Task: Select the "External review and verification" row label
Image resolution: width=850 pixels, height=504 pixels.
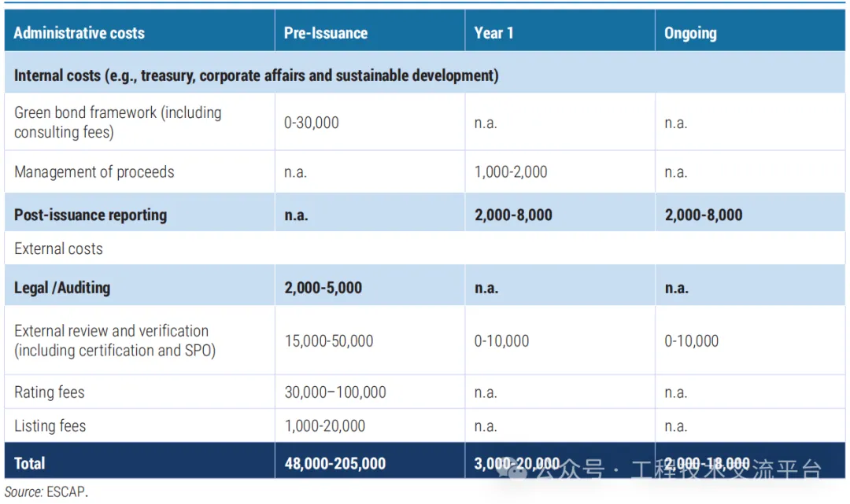Action: click(115, 340)
